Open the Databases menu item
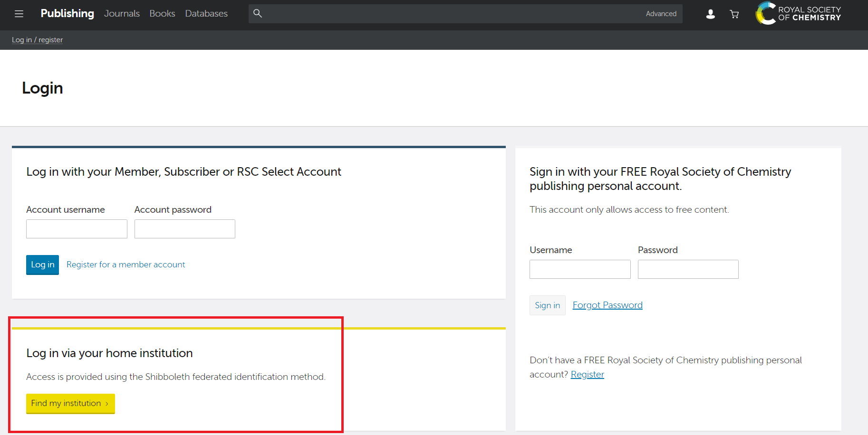This screenshot has height=435, width=868. pos(206,13)
